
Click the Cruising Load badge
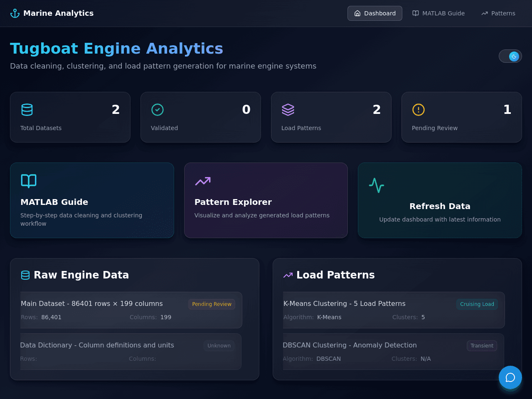[477, 304]
